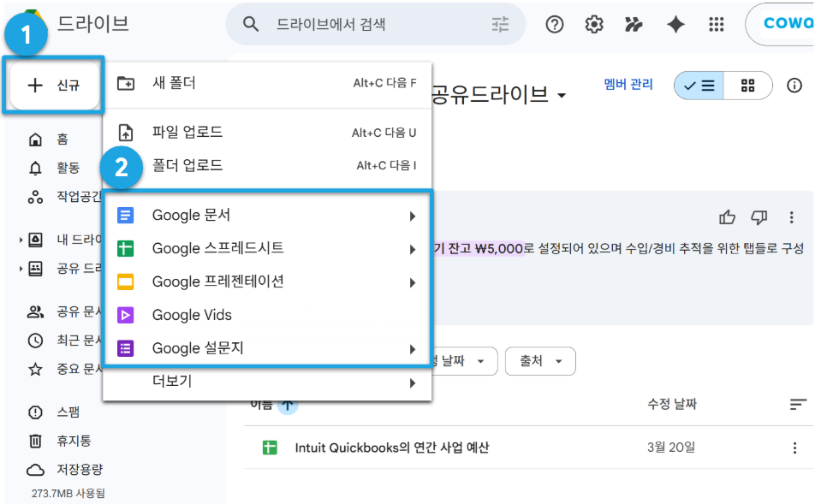This screenshot has width=815, height=504.
Task: Click the 신규 new button
Action: (x=54, y=86)
